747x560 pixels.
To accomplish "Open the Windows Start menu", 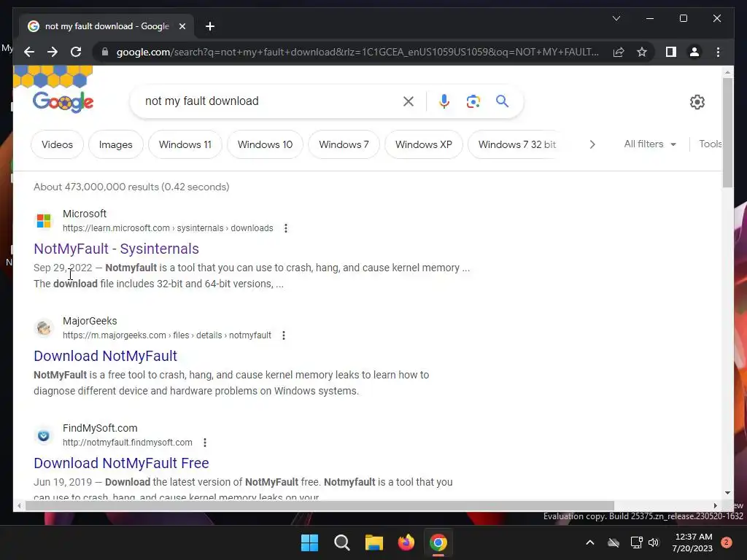I will click(309, 542).
